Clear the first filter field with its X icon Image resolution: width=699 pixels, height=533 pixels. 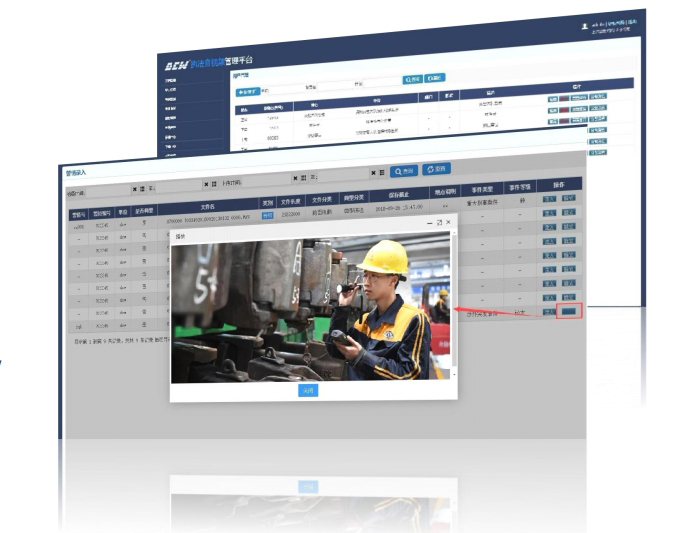pyautogui.click(x=135, y=187)
